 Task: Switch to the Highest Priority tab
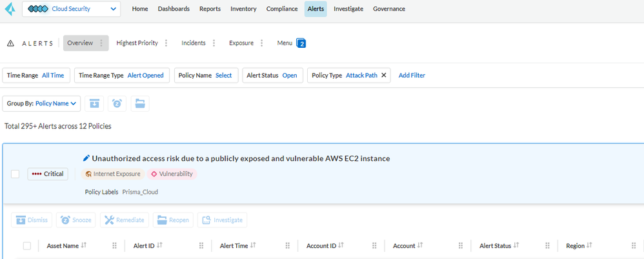[x=137, y=43]
